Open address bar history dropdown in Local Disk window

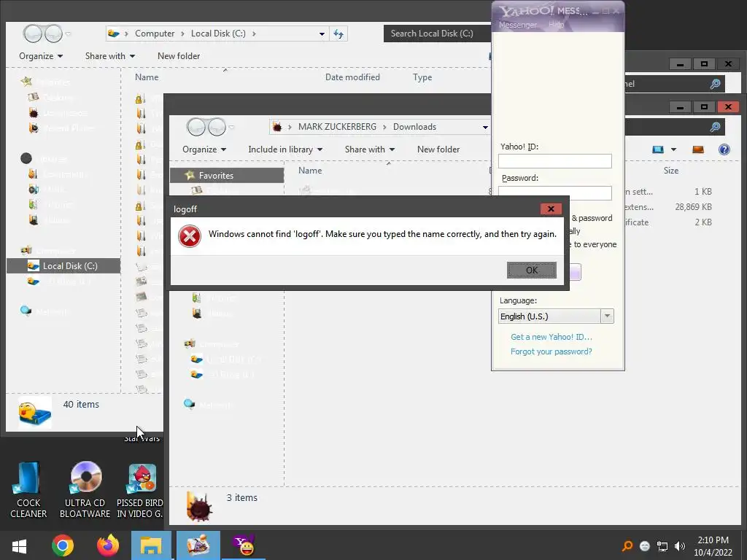tap(322, 34)
